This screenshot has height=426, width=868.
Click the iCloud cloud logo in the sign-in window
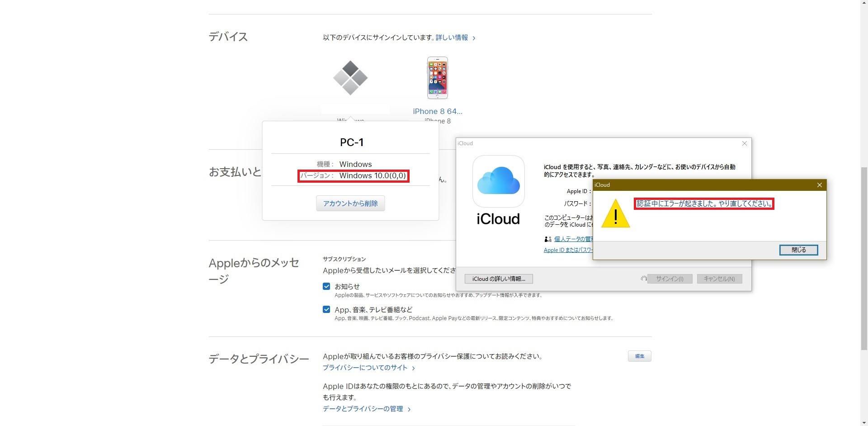click(498, 181)
